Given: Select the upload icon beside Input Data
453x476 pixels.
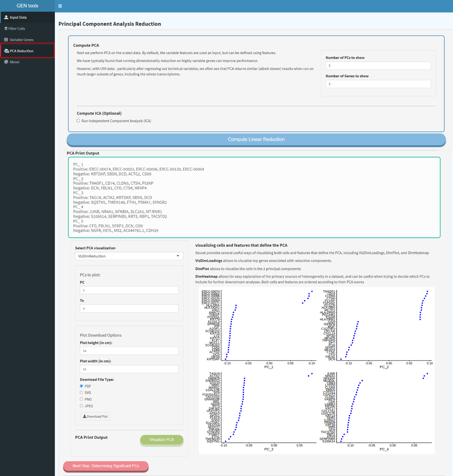Looking at the screenshot, I should pyautogui.click(x=6, y=17).
